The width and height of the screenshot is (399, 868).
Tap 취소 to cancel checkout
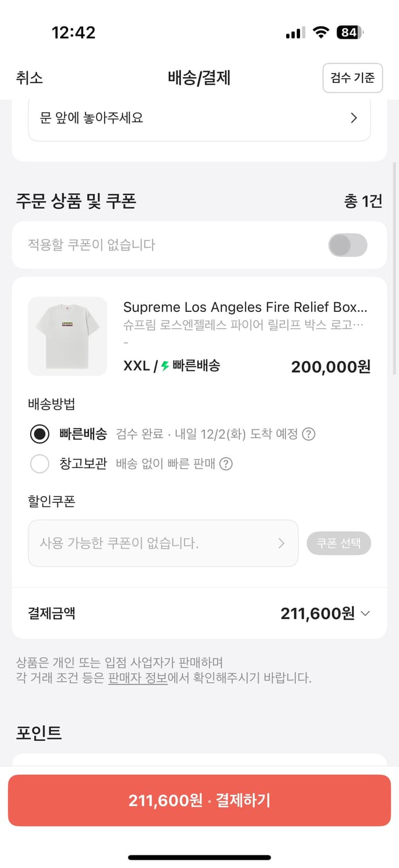tap(28, 78)
